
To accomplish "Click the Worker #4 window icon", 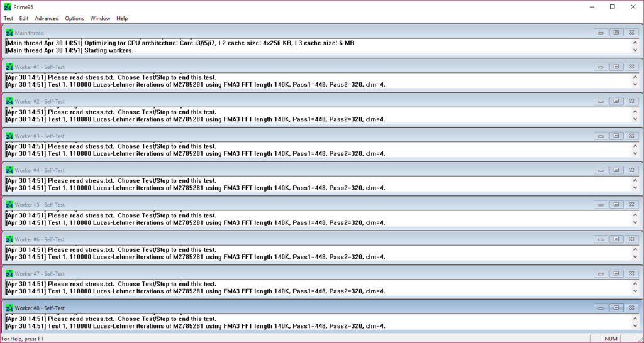I will click(x=9, y=170).
